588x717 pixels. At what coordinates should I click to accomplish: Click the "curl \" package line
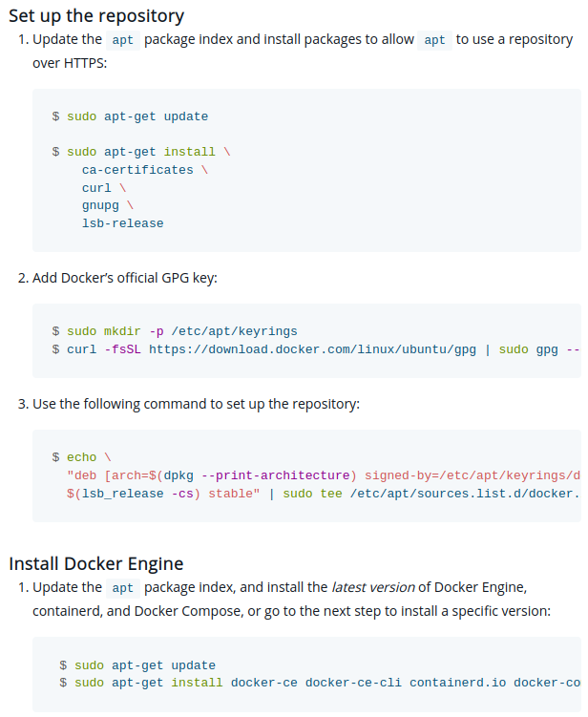[104, 188]
